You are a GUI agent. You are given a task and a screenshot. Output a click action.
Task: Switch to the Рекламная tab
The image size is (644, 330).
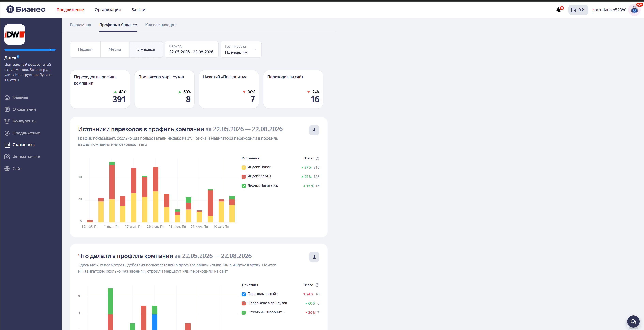tap(80, 25)
